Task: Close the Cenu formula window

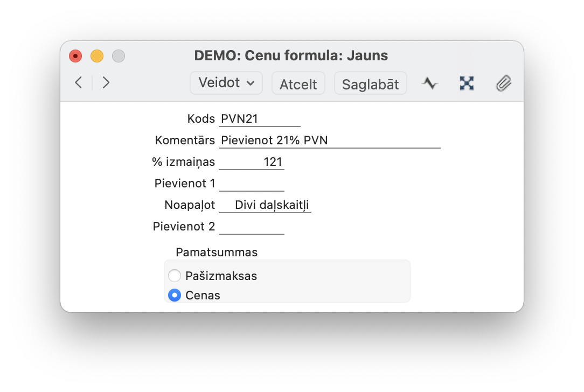Action: 75,55
